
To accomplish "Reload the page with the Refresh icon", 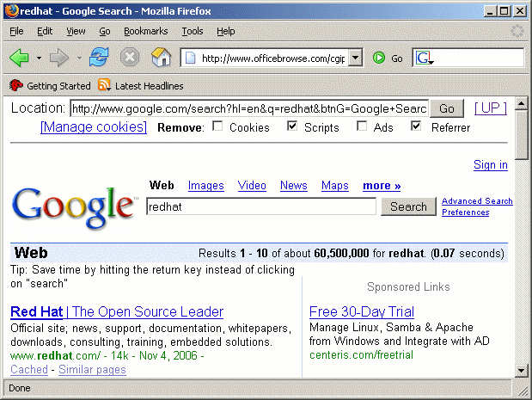I will 99,58.
